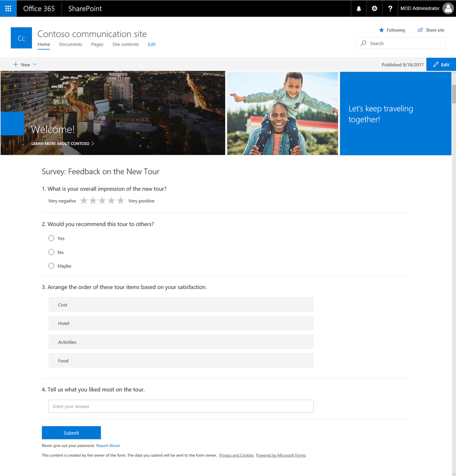The height and width of the screenshot is (476, 456).
Task: Go to the Site contents tab
Action: (x=125, y=44)
